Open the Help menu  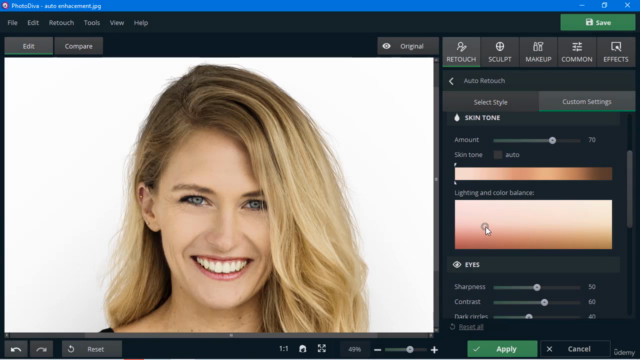point(141,23)
